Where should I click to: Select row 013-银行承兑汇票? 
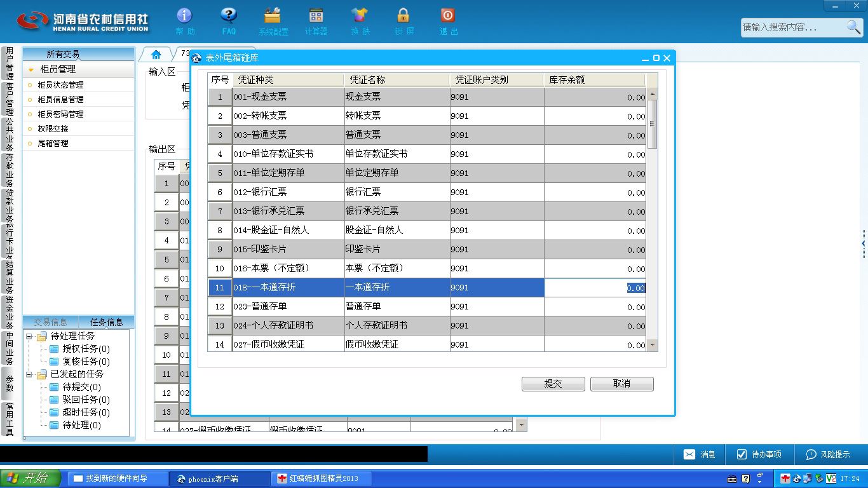[x=426, y=212]
